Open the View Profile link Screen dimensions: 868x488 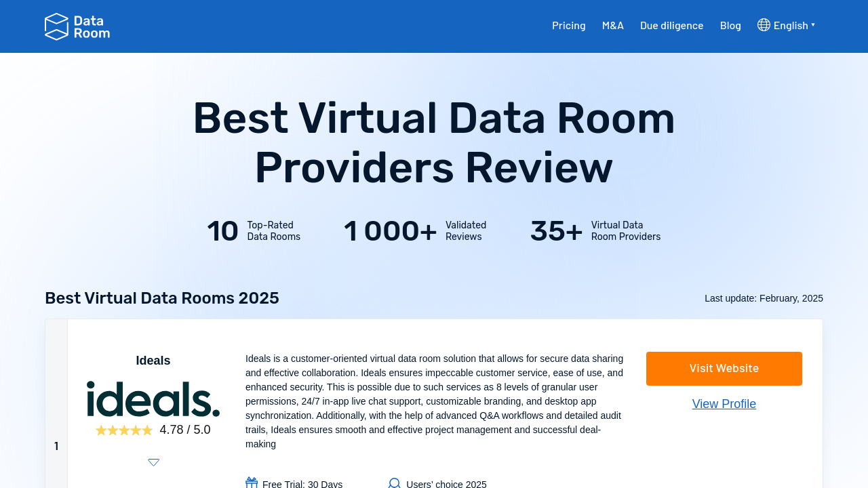pos(724,404)
